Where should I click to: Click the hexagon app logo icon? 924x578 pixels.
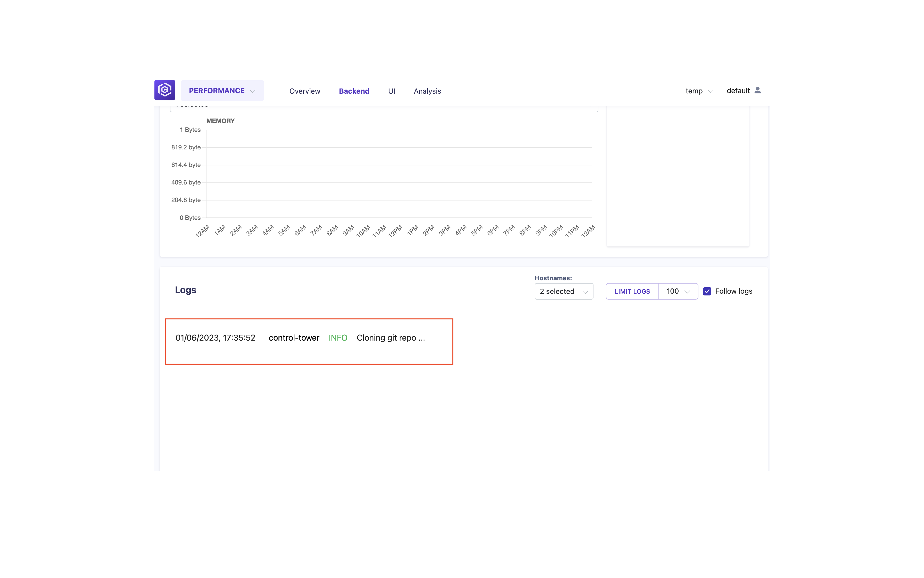(x=164, y=90)
